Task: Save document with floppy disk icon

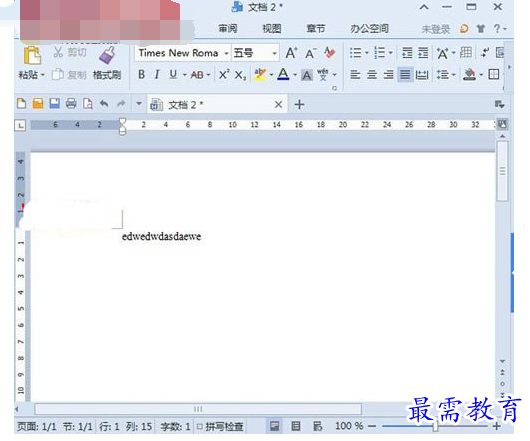Action: pyautogui.click(x=54, y=103)
